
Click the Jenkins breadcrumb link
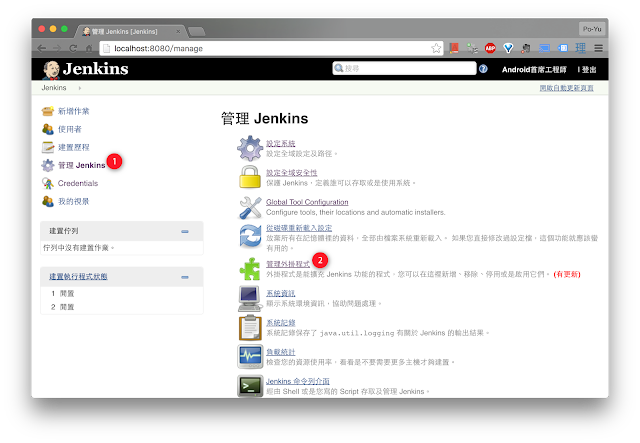(x=54, y=88)
